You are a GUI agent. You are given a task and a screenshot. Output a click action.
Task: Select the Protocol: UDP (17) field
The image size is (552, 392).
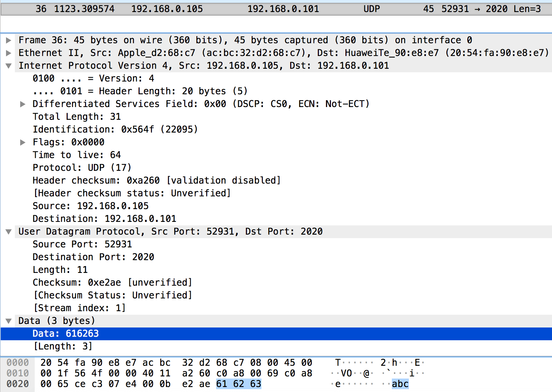point(82,168)
